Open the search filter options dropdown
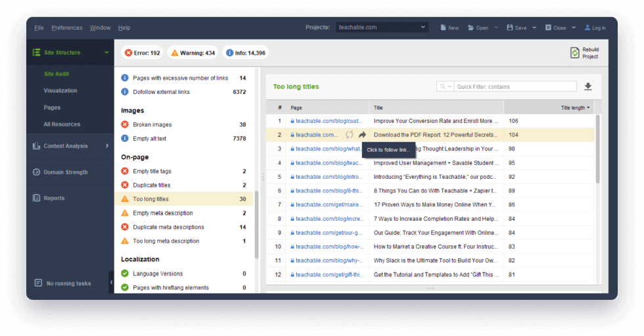 point(446,86)
